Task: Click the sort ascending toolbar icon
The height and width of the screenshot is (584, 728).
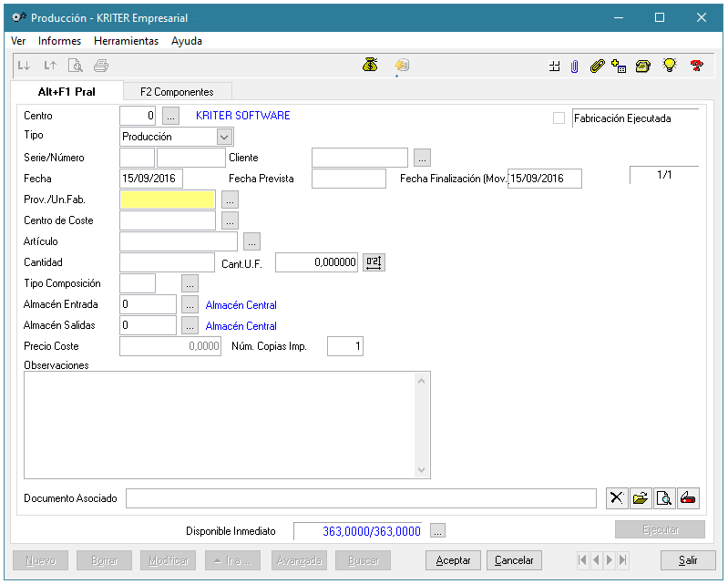Action: 50,66
